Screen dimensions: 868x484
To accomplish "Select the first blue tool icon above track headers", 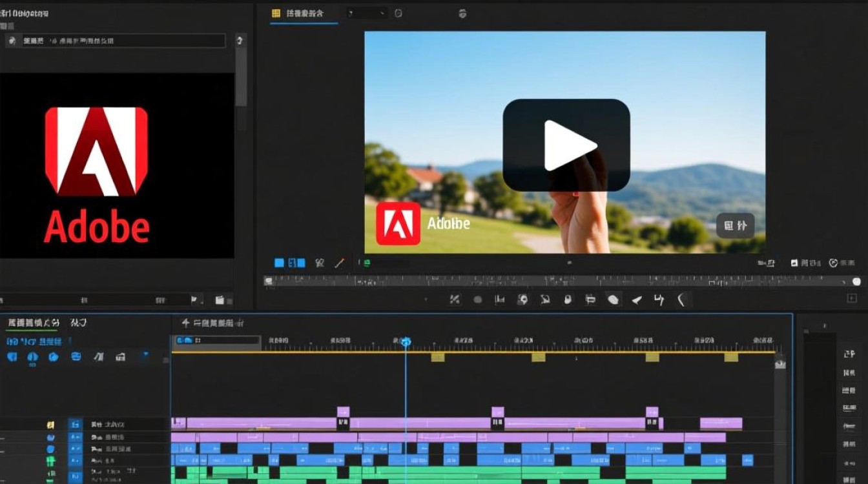I will tap(12, 356).
